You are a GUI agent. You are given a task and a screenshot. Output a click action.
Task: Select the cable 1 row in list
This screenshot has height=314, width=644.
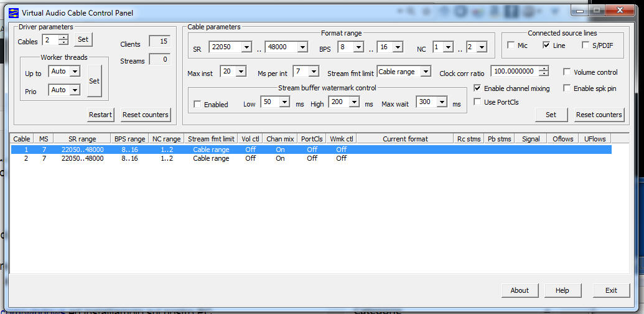click(x=311, y=150)
